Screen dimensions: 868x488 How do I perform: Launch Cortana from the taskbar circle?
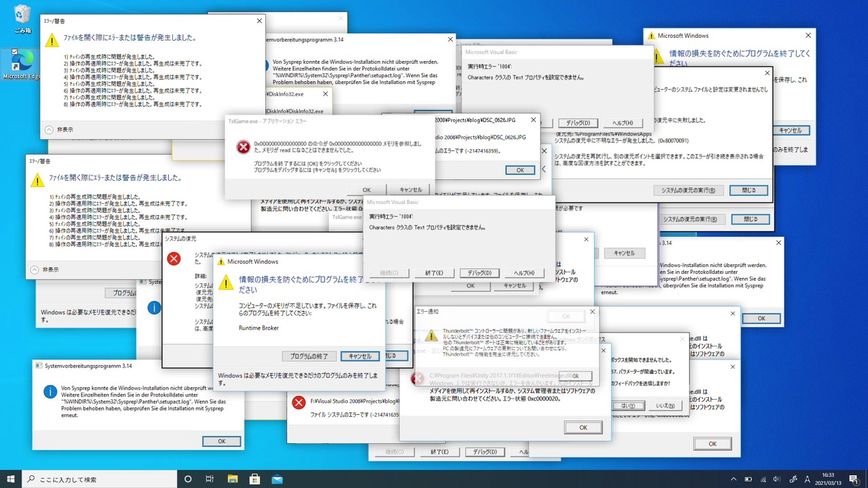[188, 479]
